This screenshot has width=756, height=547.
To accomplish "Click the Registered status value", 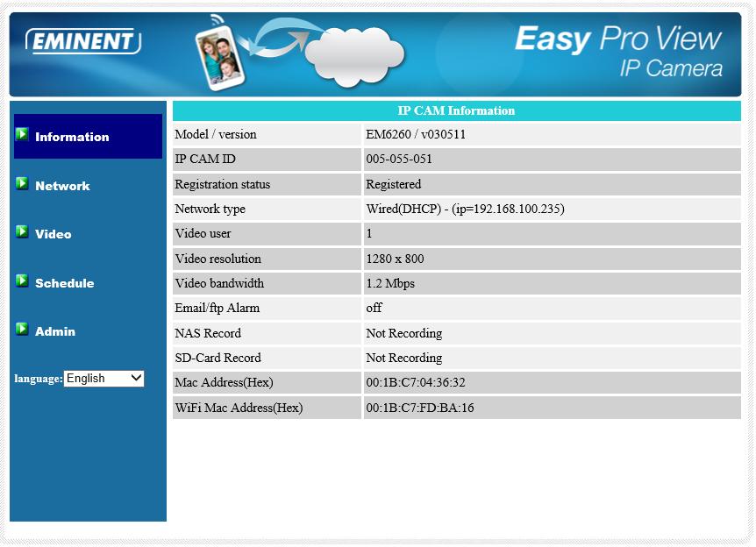I will click(394, 184).
